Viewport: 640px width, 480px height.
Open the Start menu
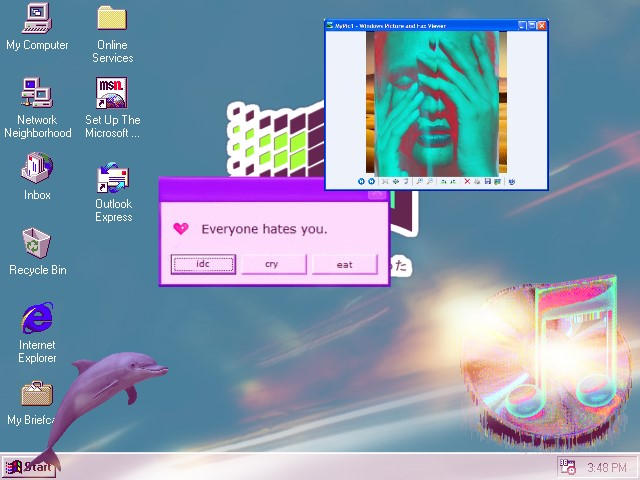point(29,467)
